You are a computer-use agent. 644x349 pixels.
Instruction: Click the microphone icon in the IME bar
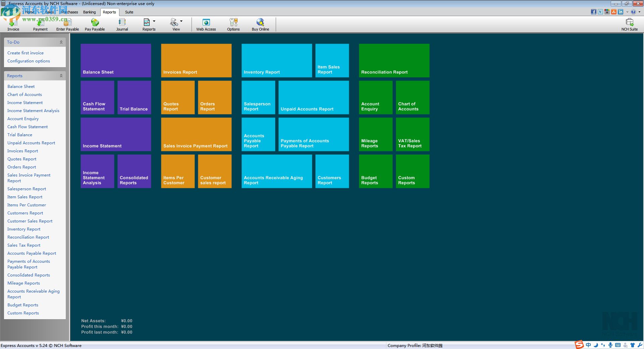pyautogui.click(x=610, y=345)
